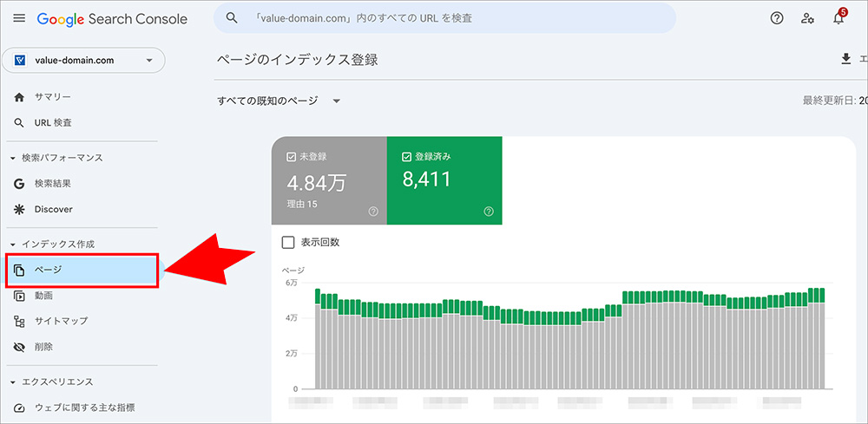Enable the 表示回数 checkbox
This screenshot has height=424, width=868.
point(289,242)
